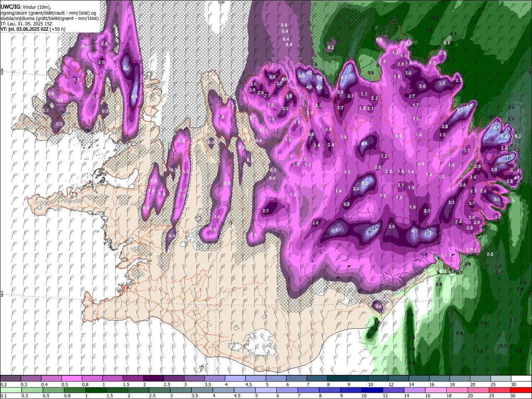Click the 6.1 snowfall value in the east
This screenshot has width=532, height=399.
(497, 128)
